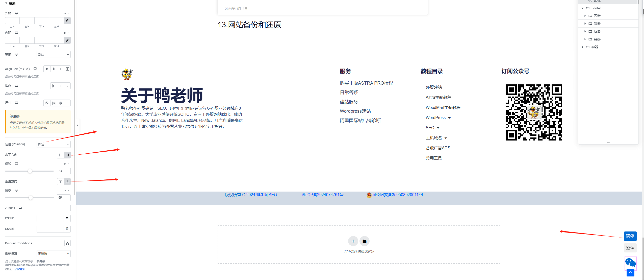This screenshot has width=644, height=280.
Task: Open the 购买正版ASTRA PRO授权 link
Action: click(x=366, y=83)
